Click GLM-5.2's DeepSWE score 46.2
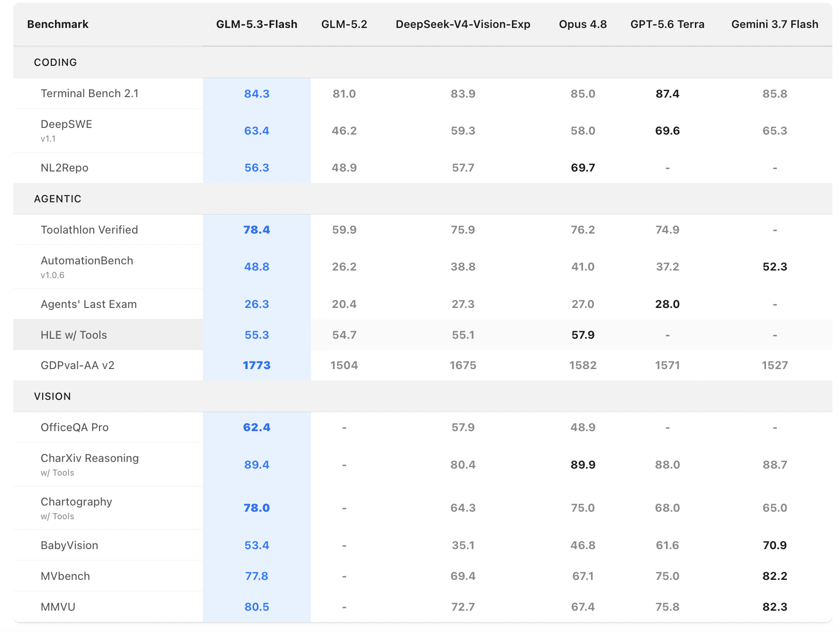 pos(344,131)
